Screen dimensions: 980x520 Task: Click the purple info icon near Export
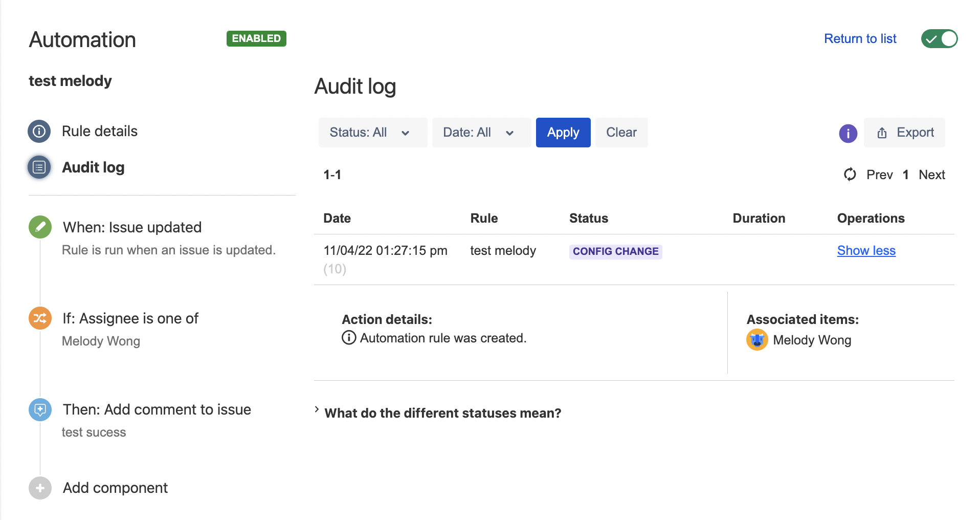[x=848, y=134]
